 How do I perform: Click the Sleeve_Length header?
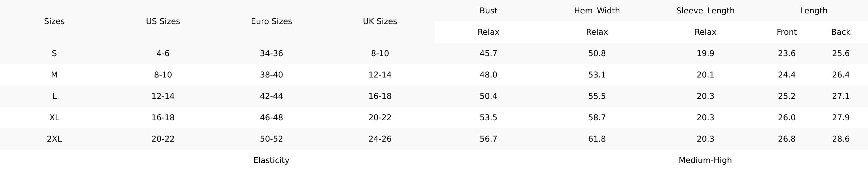(x=705, y=11)
